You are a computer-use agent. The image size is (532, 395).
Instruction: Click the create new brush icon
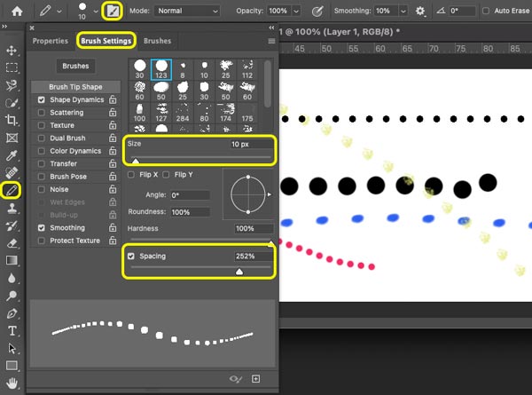256,379
